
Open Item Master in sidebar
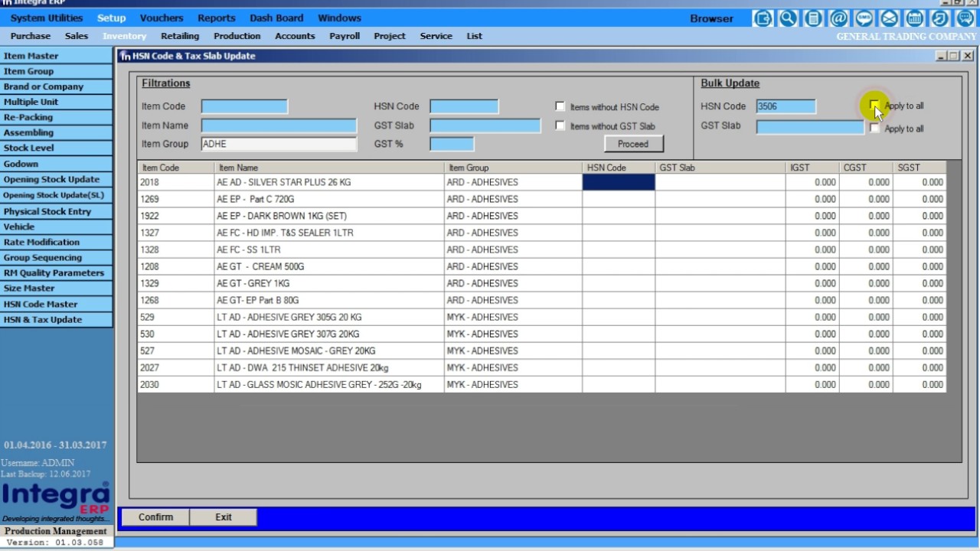tap(57, 56)
